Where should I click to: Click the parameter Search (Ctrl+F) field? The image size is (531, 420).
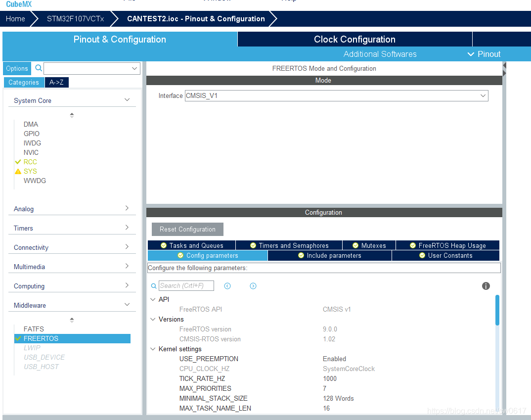[186, 286]
